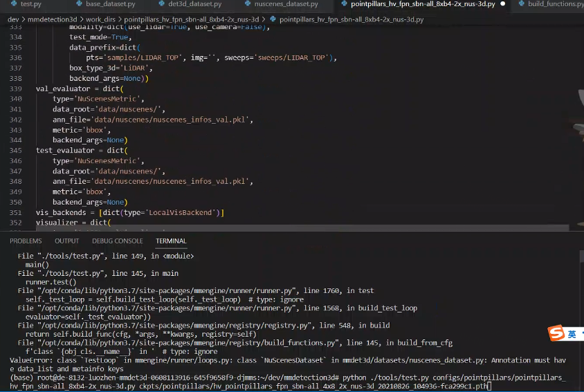Click 'LocalVisBackend' on line 351
Viewport: 584px width, 392px height.
pyautogui.click(x=181, y=212)
